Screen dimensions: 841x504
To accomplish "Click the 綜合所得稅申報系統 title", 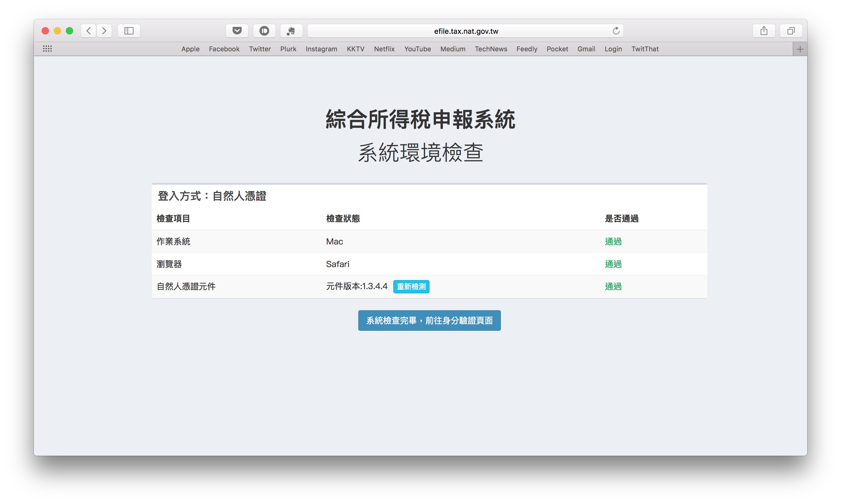I will point(420,119).
